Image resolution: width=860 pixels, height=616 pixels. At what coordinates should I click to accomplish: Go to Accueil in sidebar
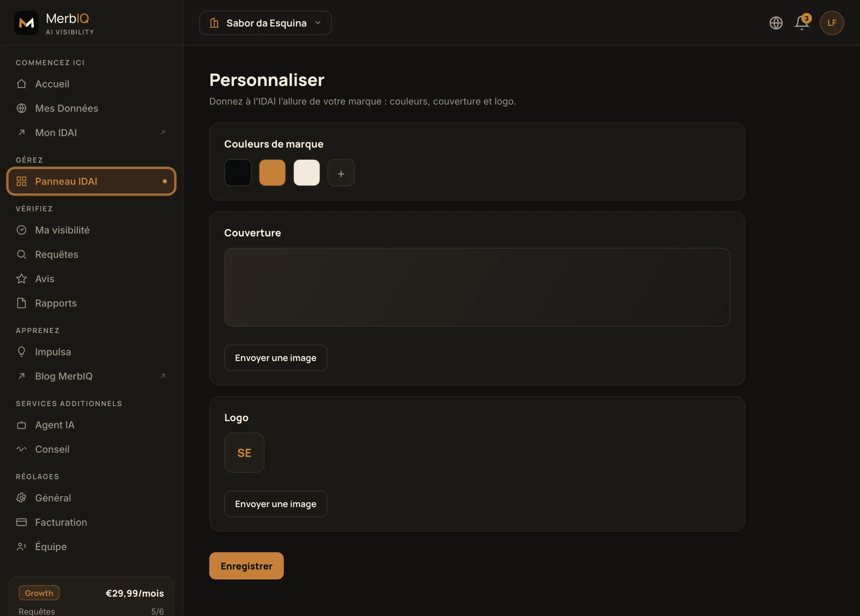(91, 84)
